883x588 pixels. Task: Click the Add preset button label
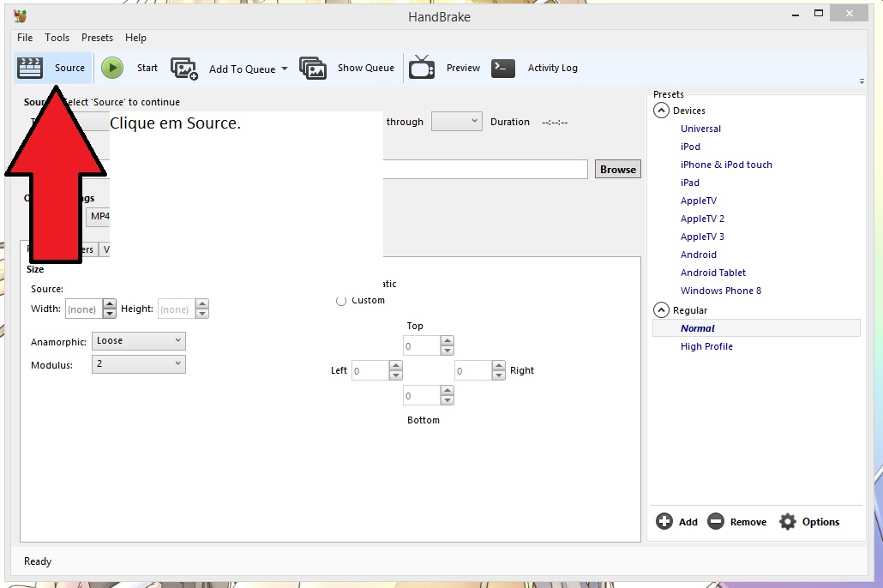pyautogui.click(x=688, y=522)
